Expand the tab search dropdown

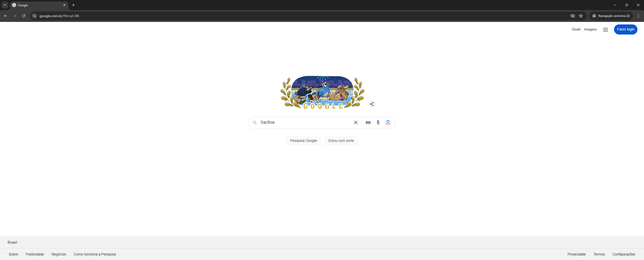pos(5,5)
